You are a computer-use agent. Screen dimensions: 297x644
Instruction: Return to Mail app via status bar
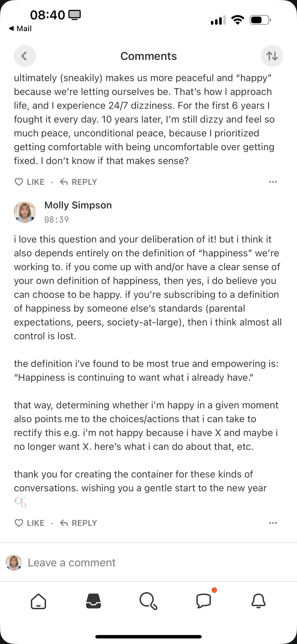(x=20, y=29)
